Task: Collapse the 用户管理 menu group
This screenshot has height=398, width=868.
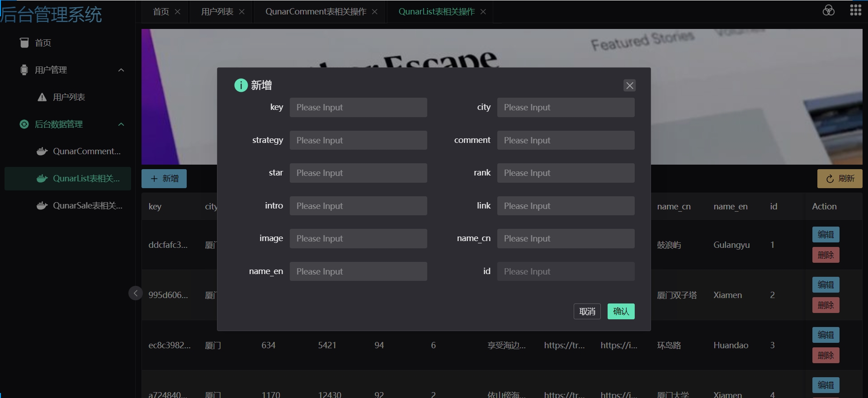Action: pyautogui.click(x=121, y=70)
